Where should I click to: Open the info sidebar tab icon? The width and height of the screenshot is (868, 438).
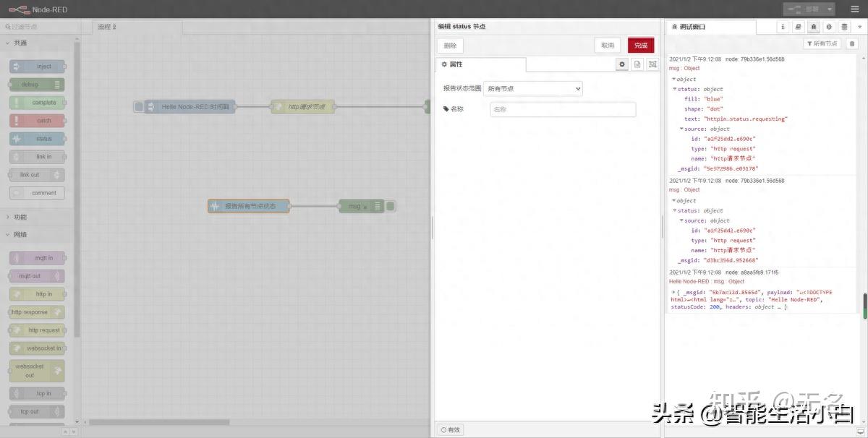click(783, 27)
